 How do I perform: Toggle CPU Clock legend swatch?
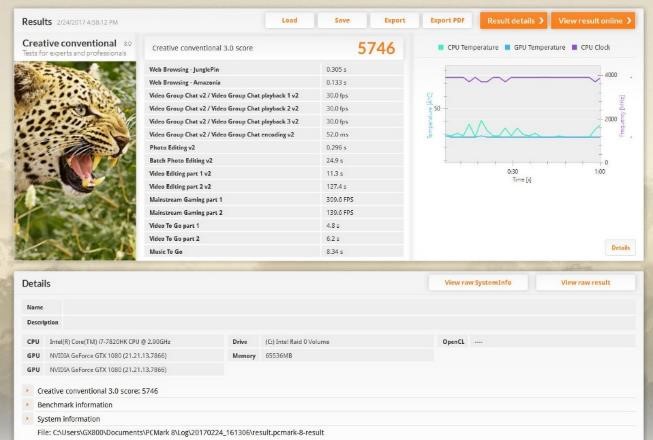coord(575,47)
